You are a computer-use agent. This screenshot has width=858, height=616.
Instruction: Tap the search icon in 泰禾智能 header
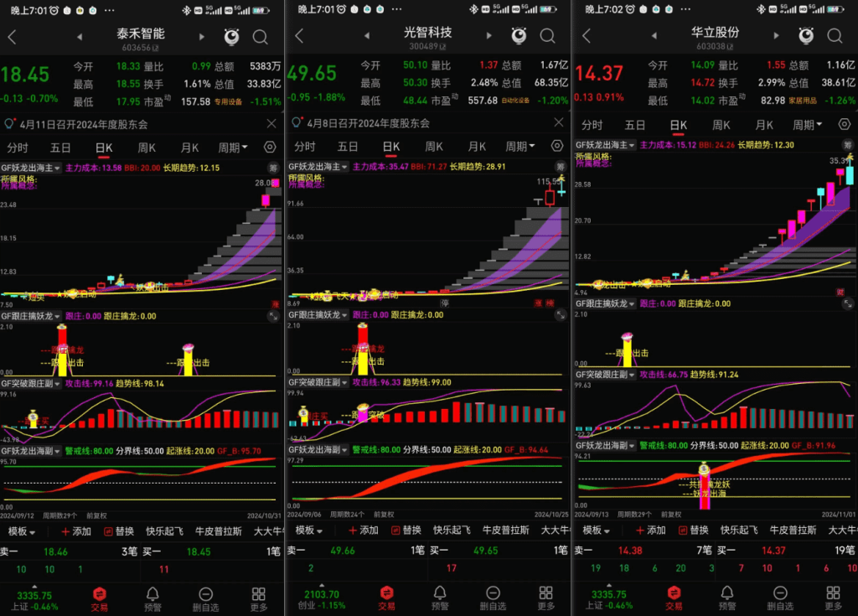[x=260, y=37]
